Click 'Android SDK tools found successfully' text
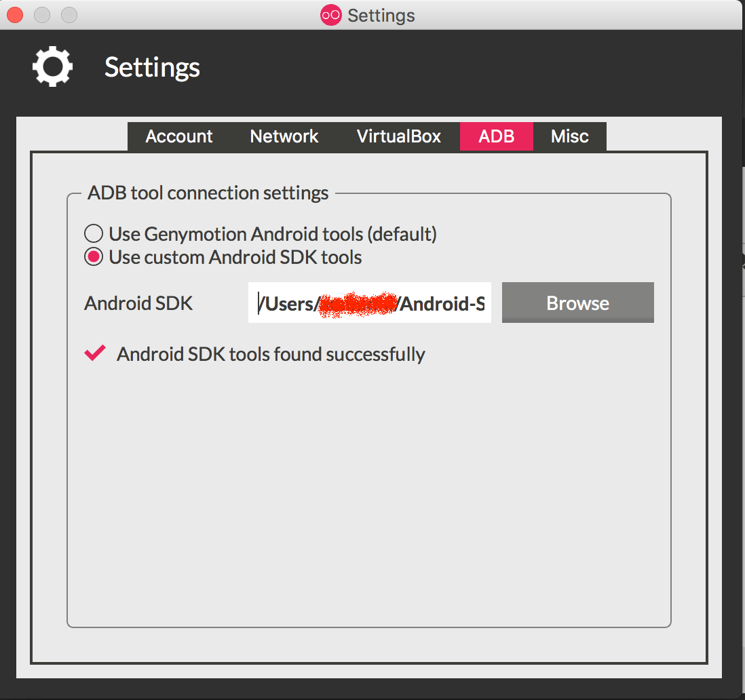The image size is (745, 700). tap(271, 354)
